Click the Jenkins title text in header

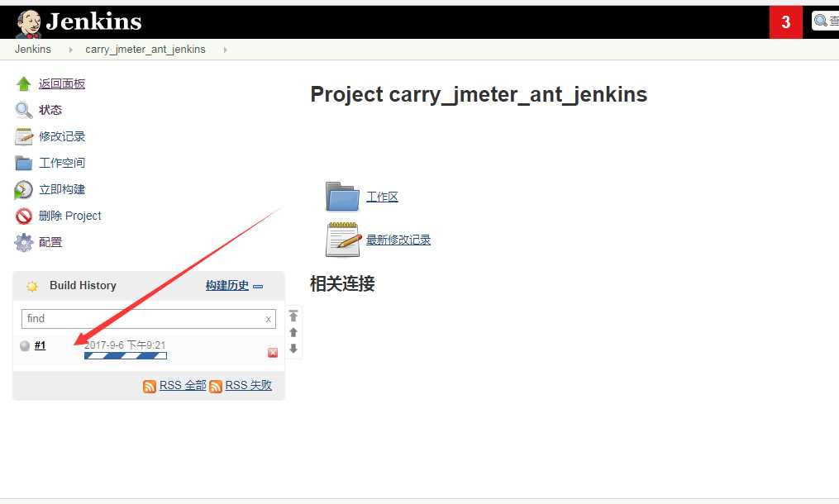[93, 22]
